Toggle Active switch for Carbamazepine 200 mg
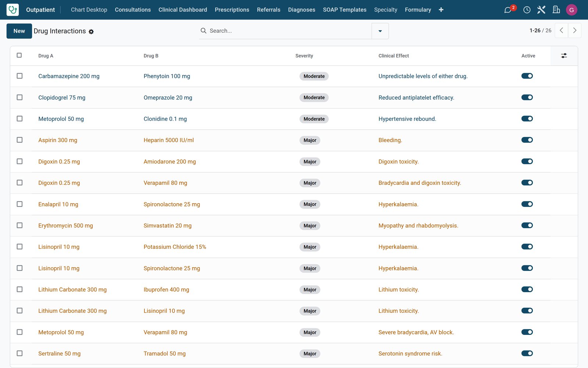 tap(527, 76)
